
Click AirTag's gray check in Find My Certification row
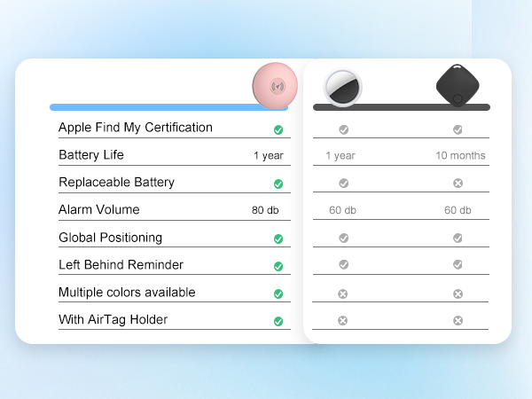(344, 129)
